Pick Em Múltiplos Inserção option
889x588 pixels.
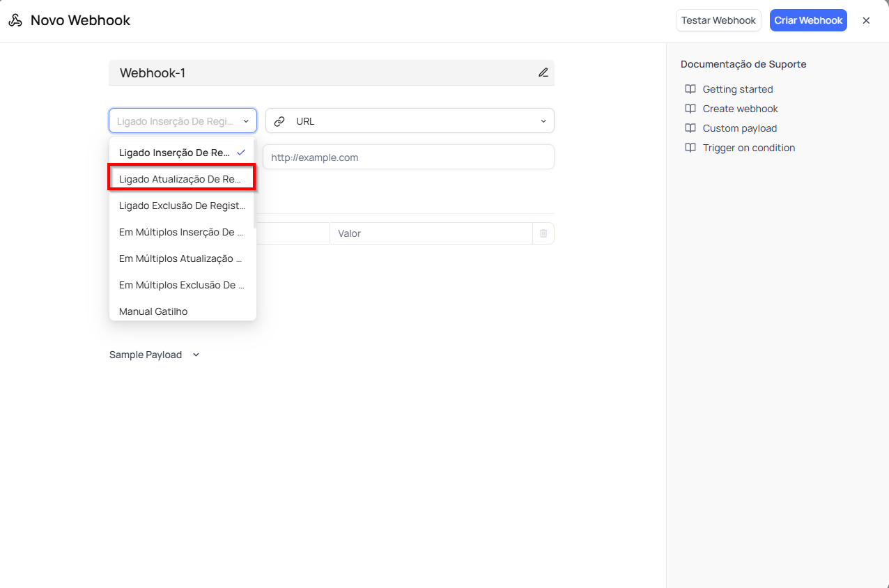[182, 232]
